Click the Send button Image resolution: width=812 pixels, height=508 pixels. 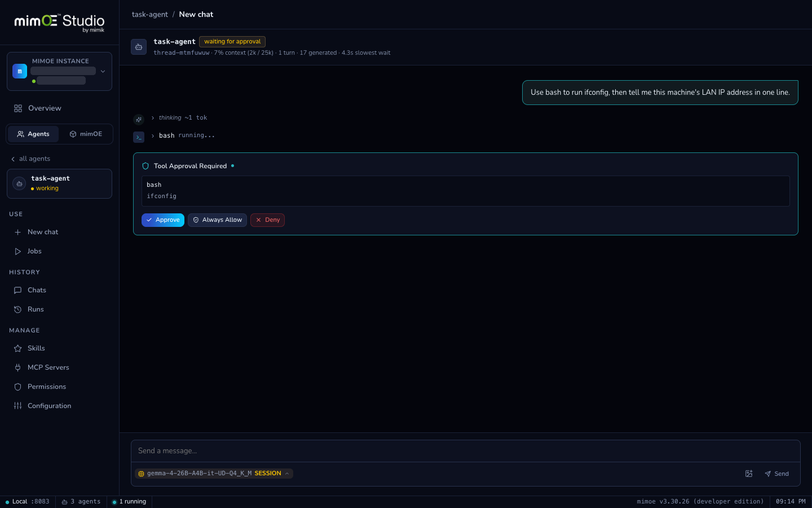tap(777, 474)
